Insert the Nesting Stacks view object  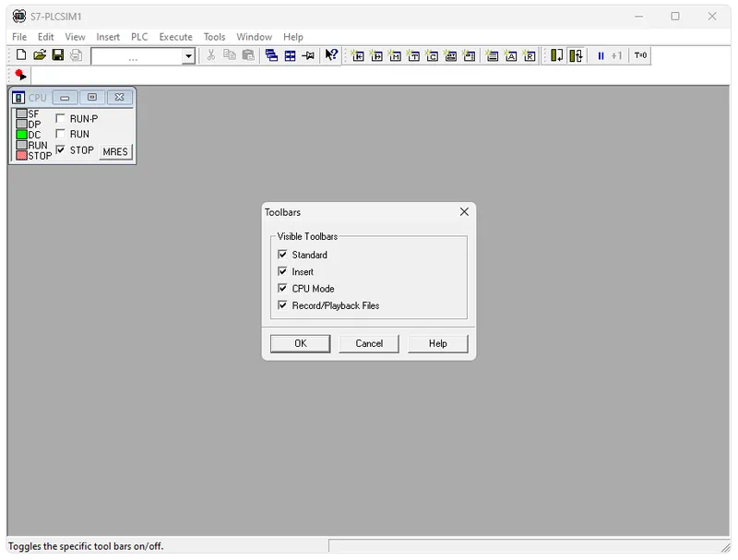coord(492,56)
